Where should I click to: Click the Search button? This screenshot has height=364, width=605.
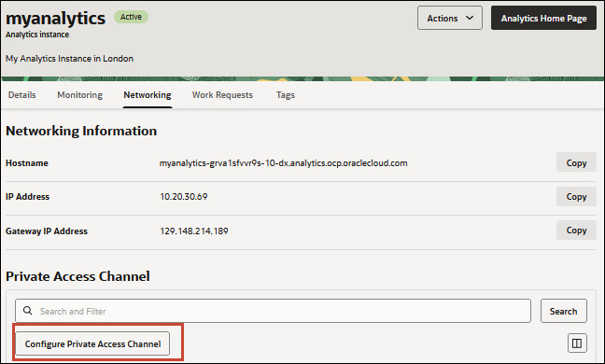pyautogui.click(x=563, y=311)
